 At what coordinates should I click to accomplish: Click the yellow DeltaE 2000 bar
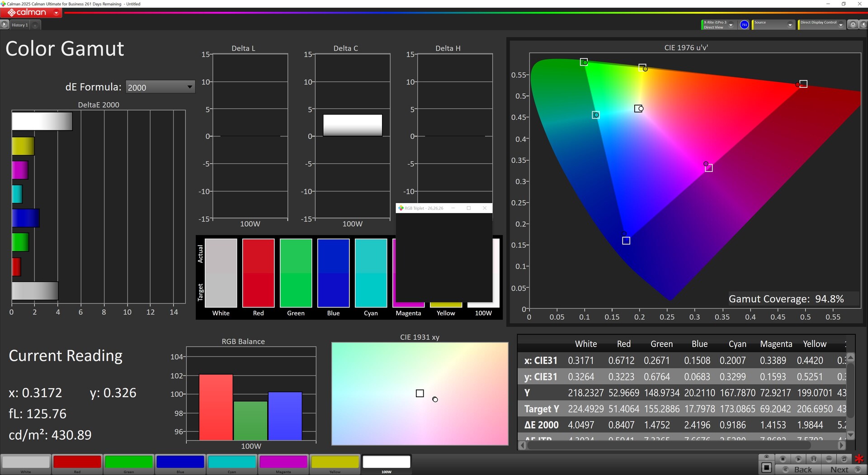click(23, 146)
